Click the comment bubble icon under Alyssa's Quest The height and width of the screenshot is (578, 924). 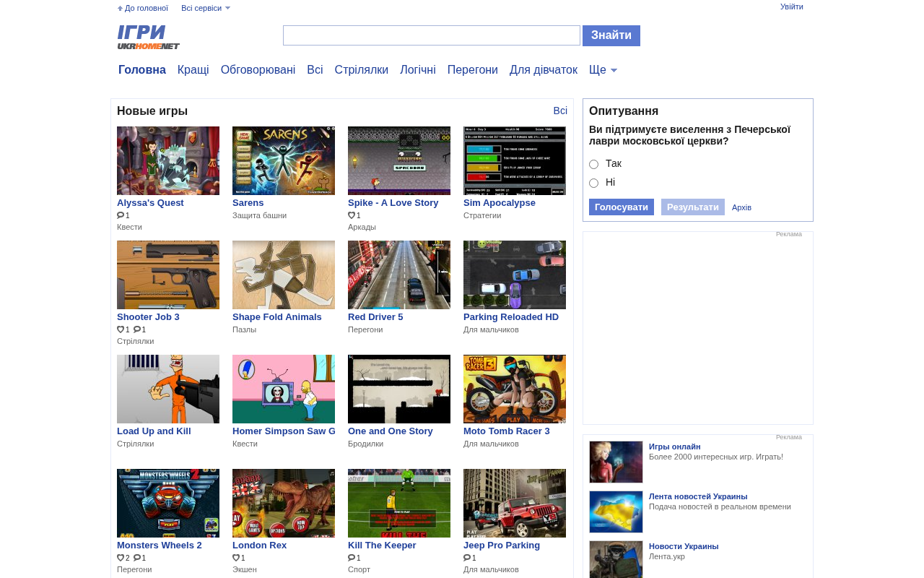click(x=121, y=215)
